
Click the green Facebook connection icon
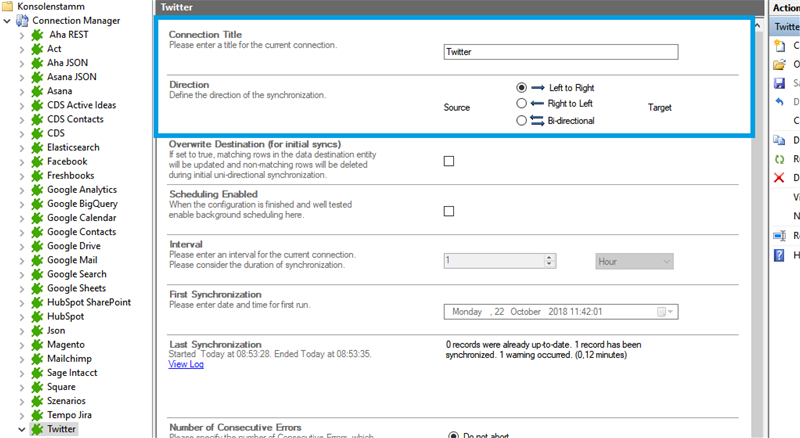click(37, 161)
